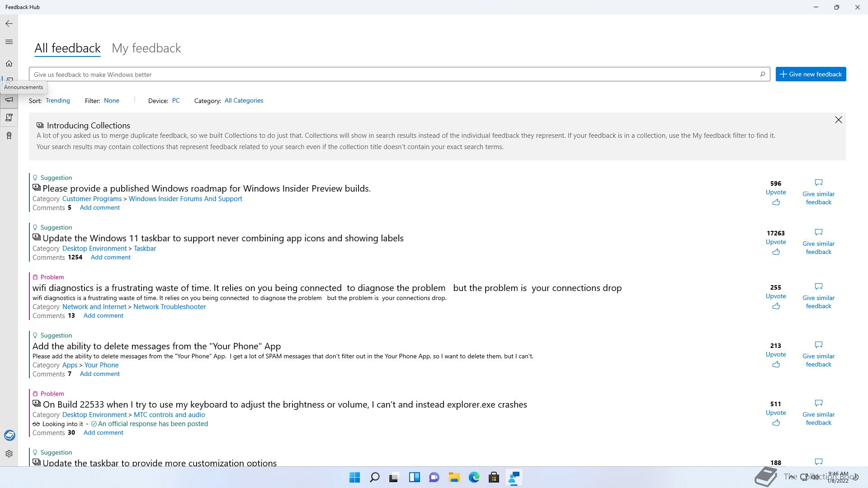Change the Filter None option

click(112, 100)
